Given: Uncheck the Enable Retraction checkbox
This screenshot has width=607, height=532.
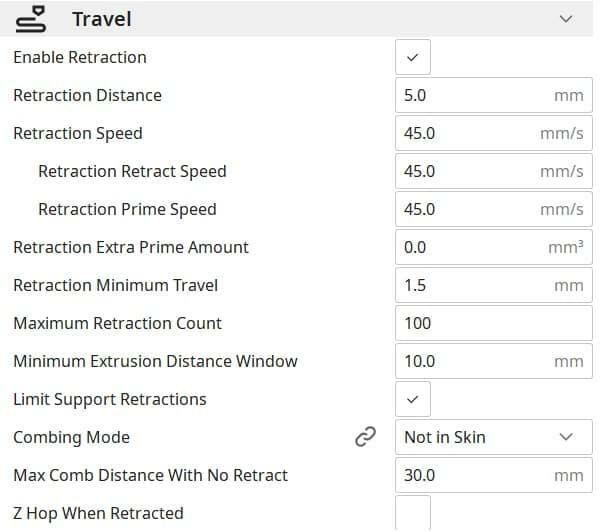Looking at the screenshot, I should click(x=413, y=57).
